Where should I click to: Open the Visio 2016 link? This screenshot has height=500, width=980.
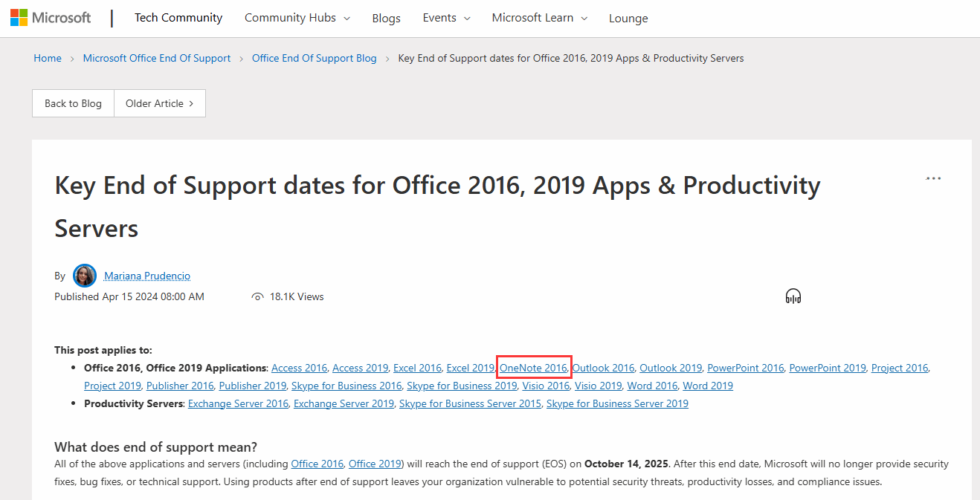tap(546, 386)
